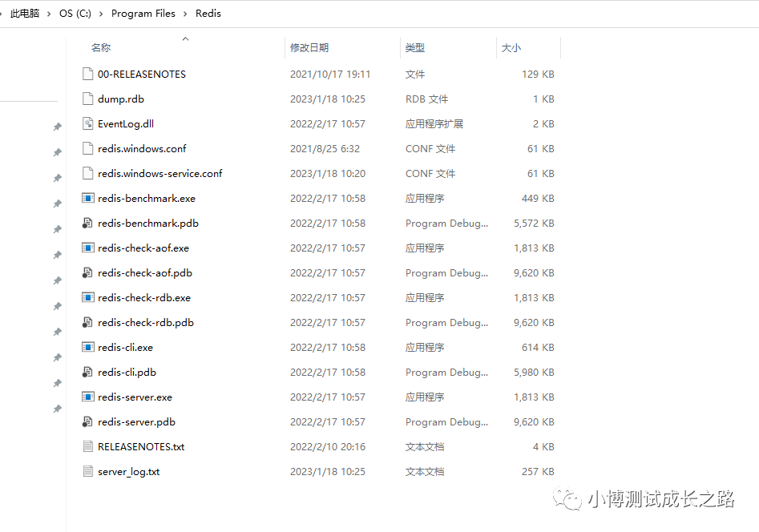Image resolution: width=759 pixels, height=532 pixels.
Task: Click the redis-benchmark.pdb file icon
Action: 87,224
